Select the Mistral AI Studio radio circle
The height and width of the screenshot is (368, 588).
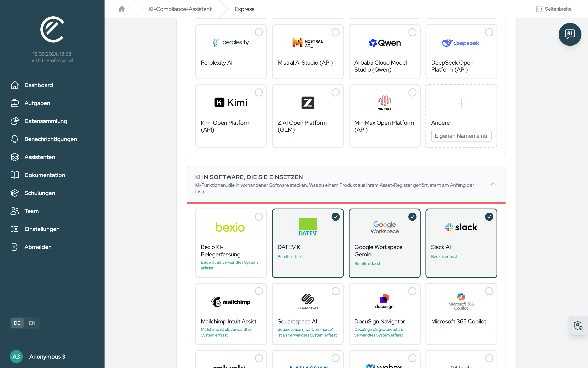pyautogui.click(x=336, y=32)
